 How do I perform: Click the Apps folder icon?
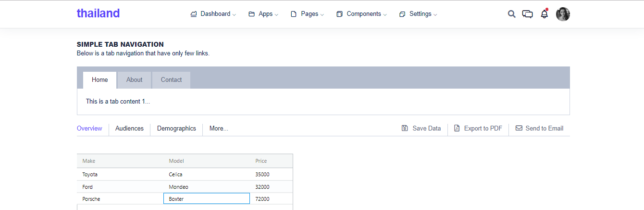click(251, 14)
